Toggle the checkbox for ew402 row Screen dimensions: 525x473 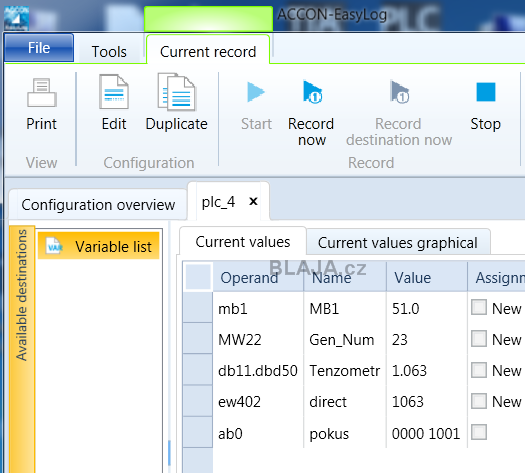pos(478,401)
